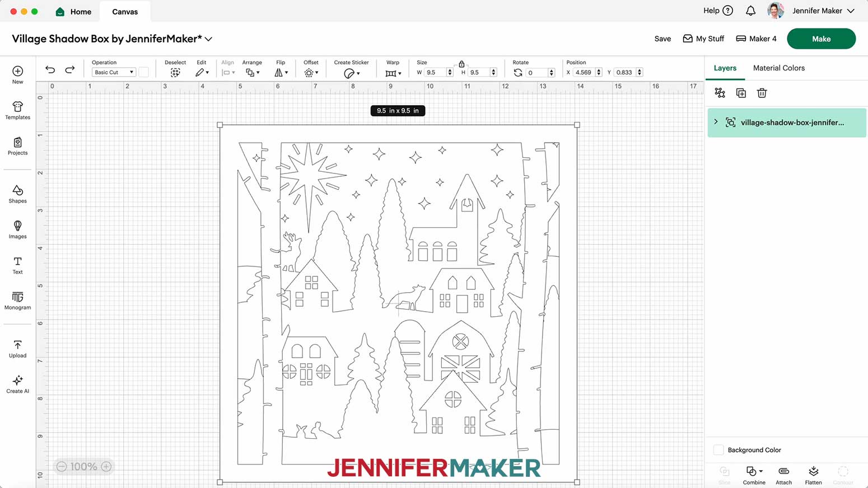Click the Save button
Viewport: 868px width, 488px height.
click(662, 39)
